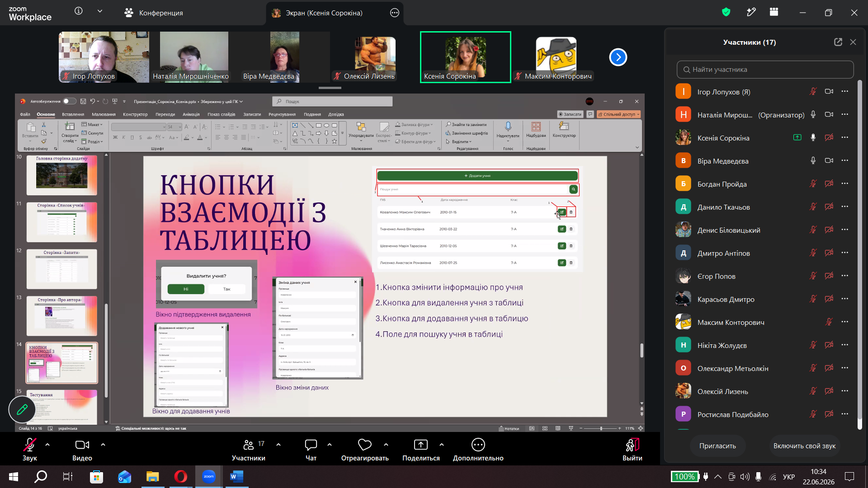
Task: Pop out the participants panel
Action: [x=838, y=42]
